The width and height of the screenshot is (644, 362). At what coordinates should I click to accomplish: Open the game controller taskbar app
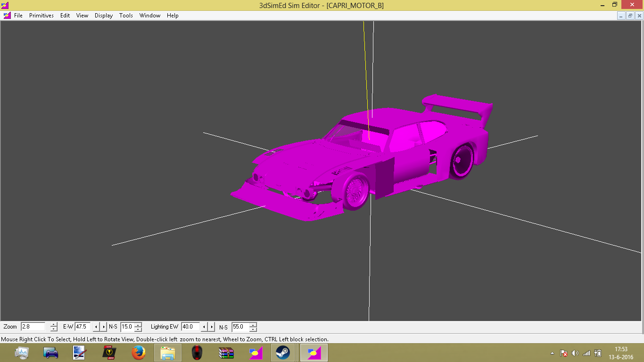coord(51,353)
